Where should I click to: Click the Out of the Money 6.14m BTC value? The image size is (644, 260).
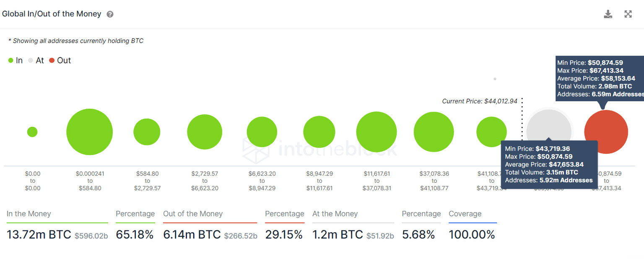point(192,235)
